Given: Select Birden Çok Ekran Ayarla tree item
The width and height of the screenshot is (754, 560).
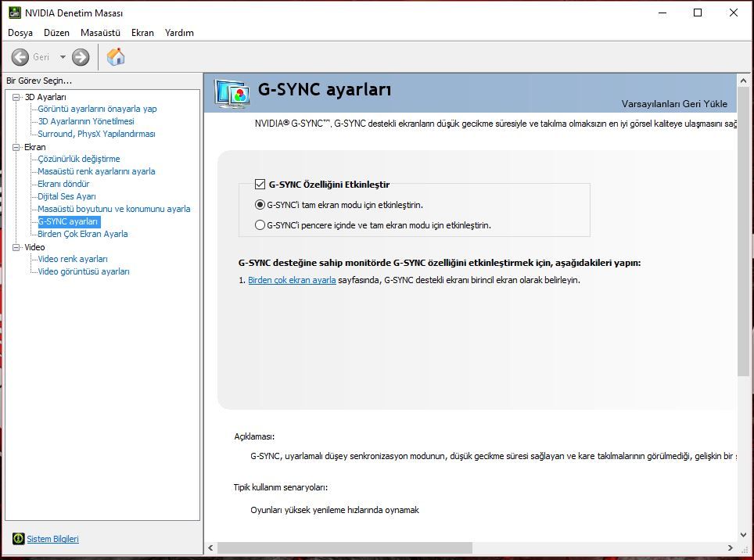Looking at the screenshot, I should [83, 234].
